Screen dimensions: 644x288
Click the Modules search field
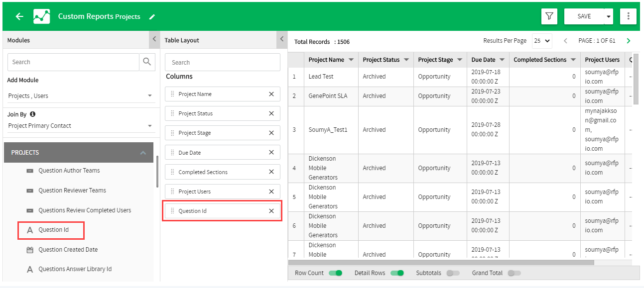(73, 62)
